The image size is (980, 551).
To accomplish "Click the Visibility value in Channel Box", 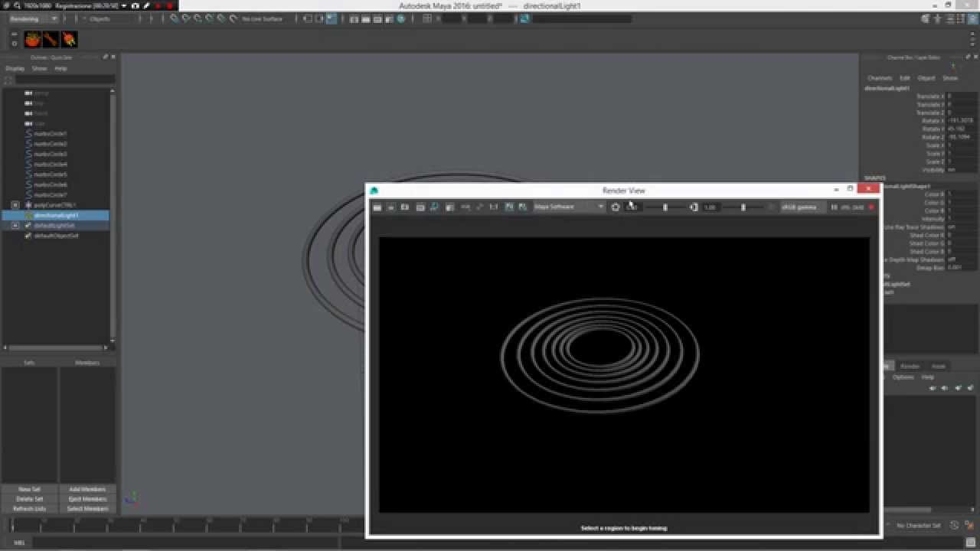I will click(962, 170).
